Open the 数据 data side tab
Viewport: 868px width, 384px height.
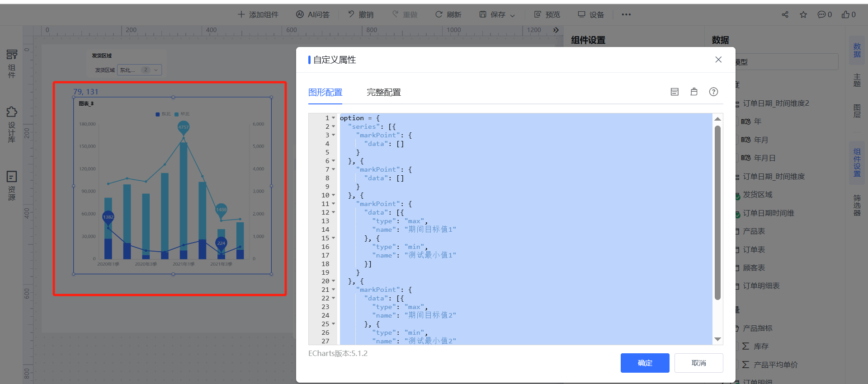tap(857, 50)
